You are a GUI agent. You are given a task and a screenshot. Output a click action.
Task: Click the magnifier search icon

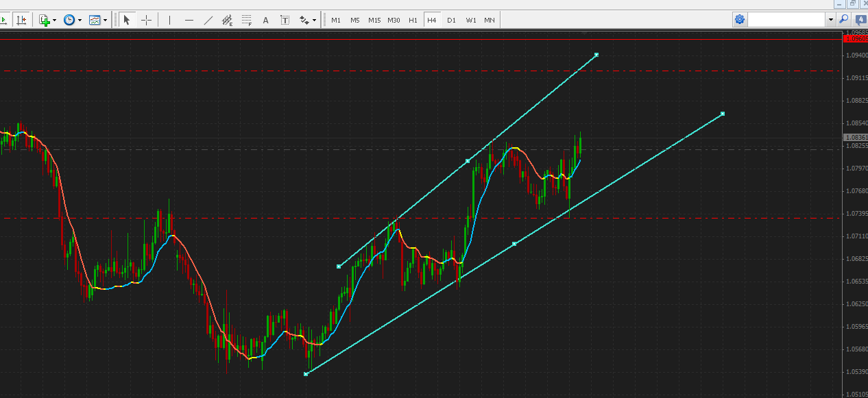click(x=844, y=20)
